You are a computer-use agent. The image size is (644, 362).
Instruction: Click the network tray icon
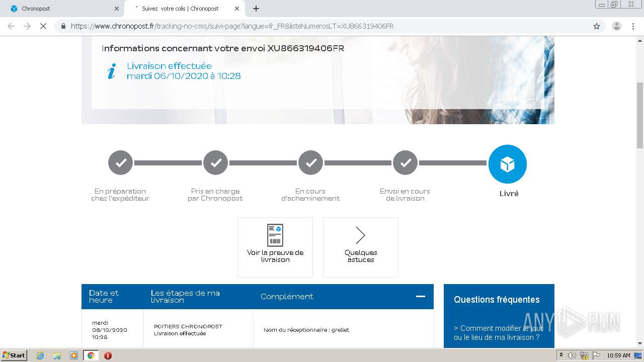point(584,355)
